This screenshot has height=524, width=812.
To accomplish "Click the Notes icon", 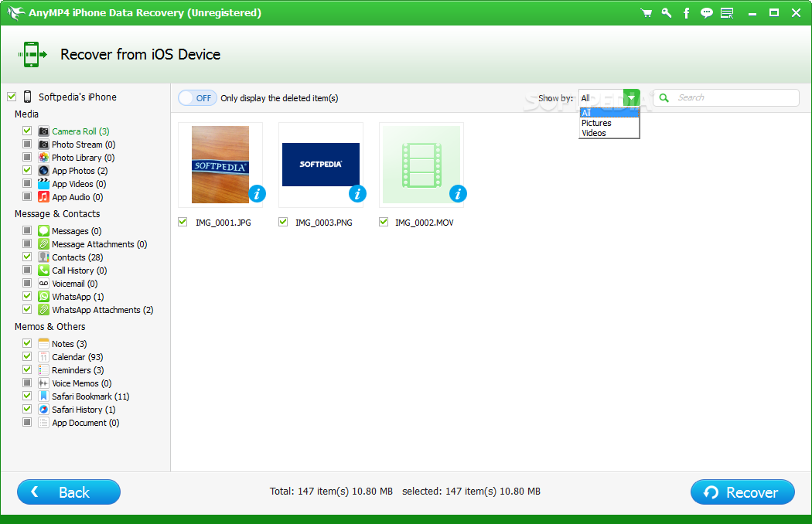I will point(43,343).
